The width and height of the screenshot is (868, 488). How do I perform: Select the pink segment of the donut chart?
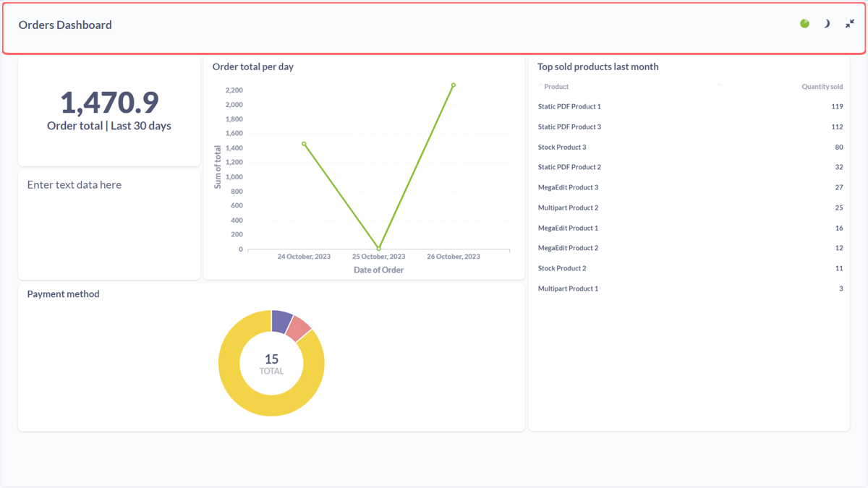[299, 329]
